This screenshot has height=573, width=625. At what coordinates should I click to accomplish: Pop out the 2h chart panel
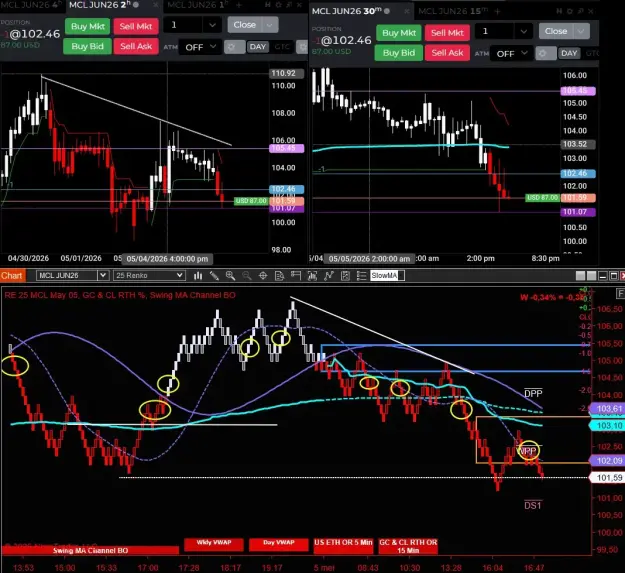[289, 5]
